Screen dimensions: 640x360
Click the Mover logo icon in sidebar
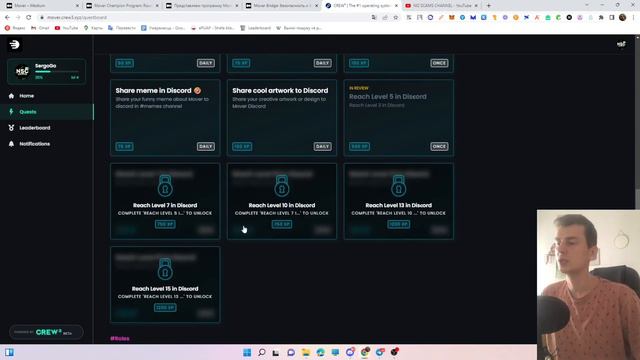(x=15, y=44)
